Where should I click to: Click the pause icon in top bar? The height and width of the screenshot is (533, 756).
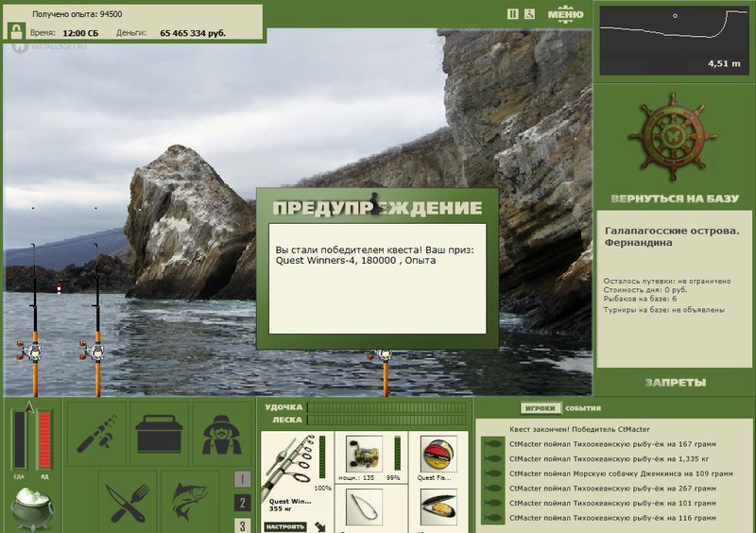point(513,14)
